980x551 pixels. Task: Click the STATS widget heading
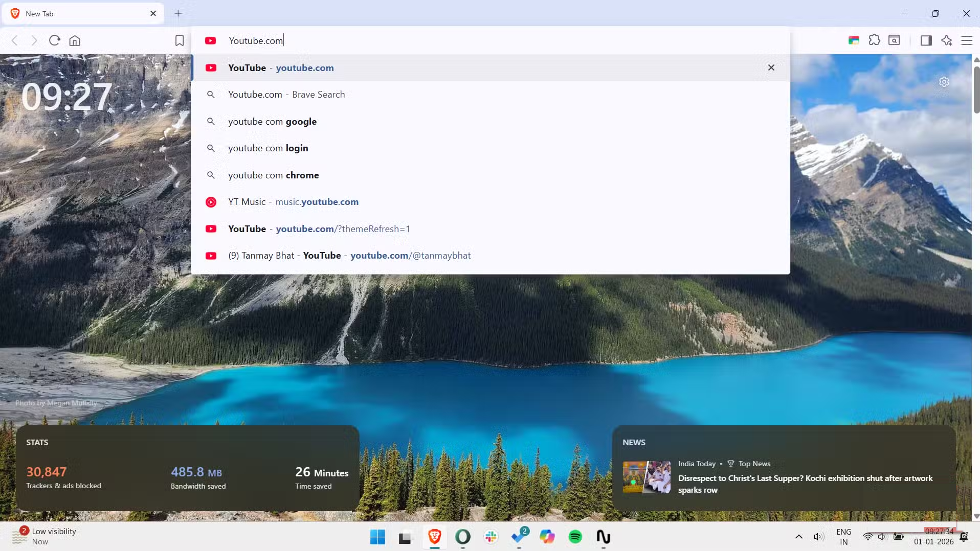tap(37, 443)
